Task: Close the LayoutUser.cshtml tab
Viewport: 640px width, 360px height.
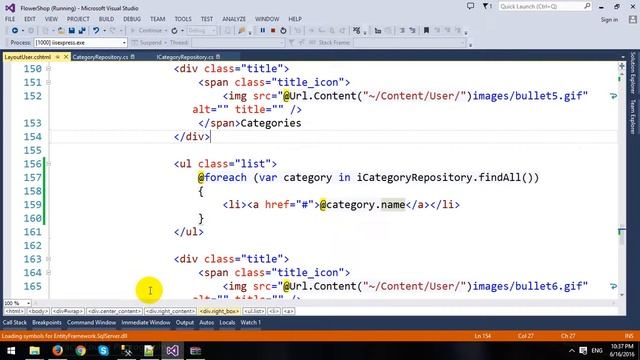Action: (66, 57)
